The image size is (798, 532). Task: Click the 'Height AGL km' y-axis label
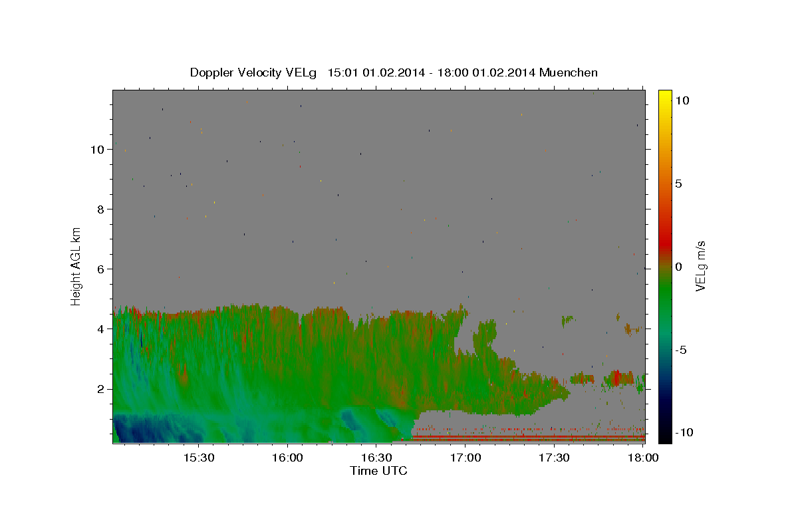click(x=76, y=266)
